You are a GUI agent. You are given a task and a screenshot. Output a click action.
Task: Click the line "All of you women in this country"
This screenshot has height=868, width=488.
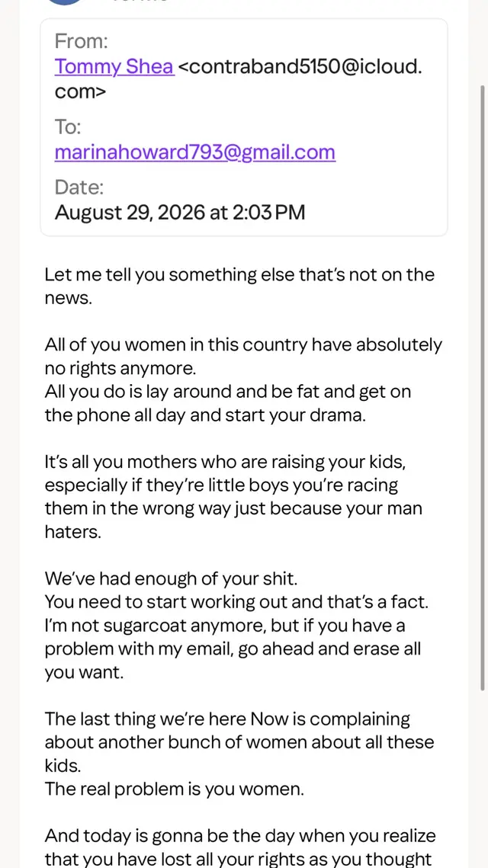243,345
